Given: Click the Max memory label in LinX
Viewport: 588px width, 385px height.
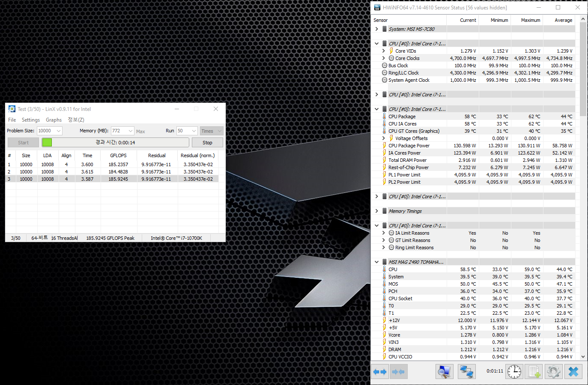Looking at the screenshot, I should tap(140, 131).
